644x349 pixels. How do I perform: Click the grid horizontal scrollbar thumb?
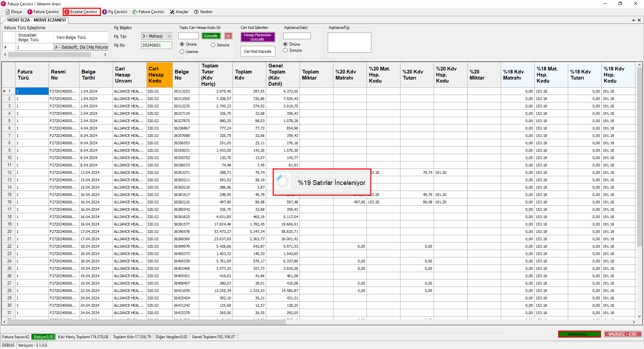tap(147, 322)
